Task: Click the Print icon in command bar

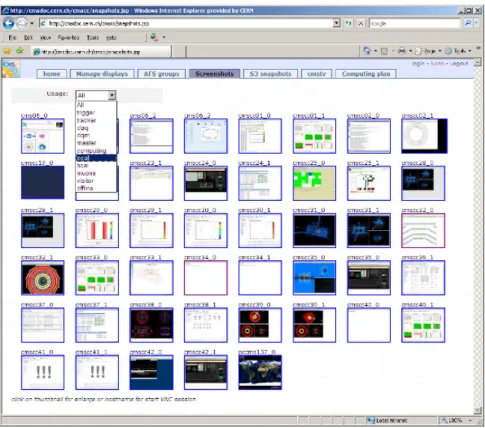Action: (x=402, y=51)
